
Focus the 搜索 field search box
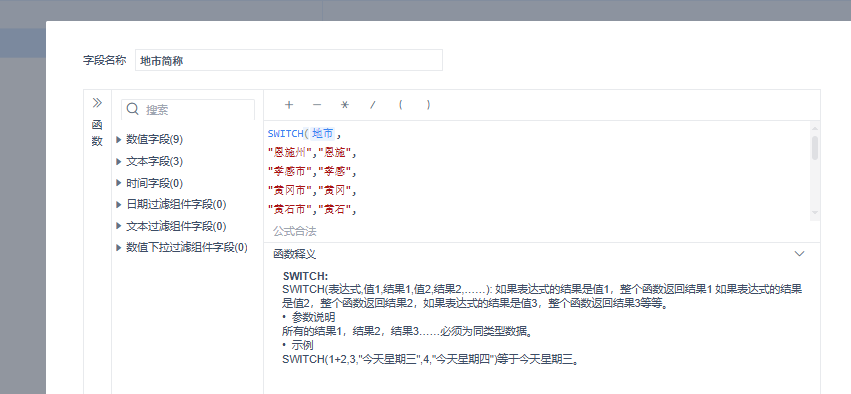(x=188, y=110)
